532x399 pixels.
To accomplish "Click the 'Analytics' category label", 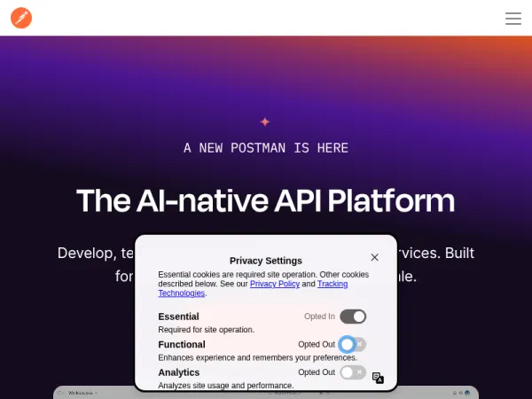I will coord(179,372).
